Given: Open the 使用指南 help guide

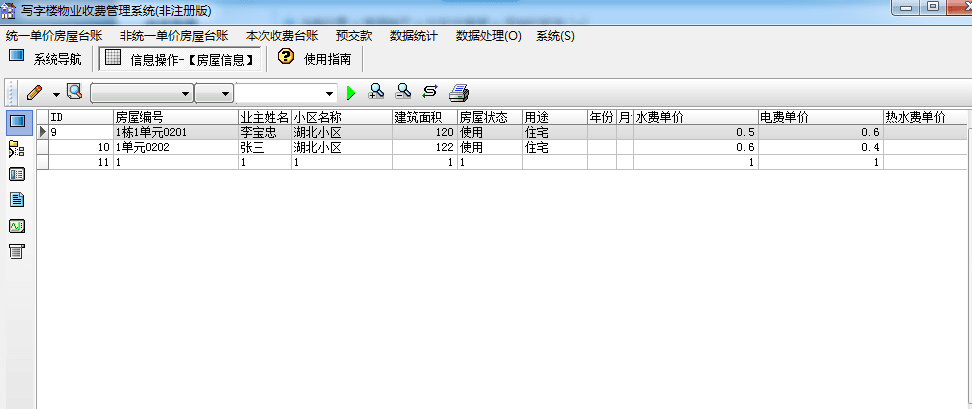Looking at the screenshot, I should click(x=314, y=59).
